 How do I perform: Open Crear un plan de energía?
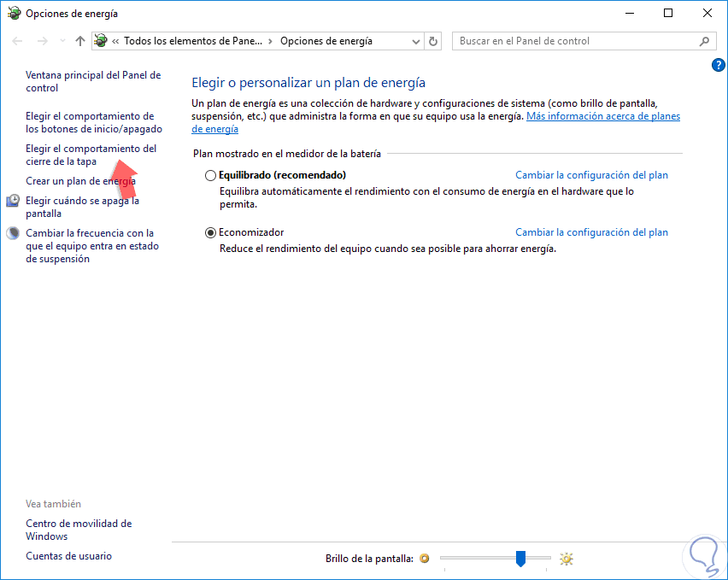pos(81,181)
